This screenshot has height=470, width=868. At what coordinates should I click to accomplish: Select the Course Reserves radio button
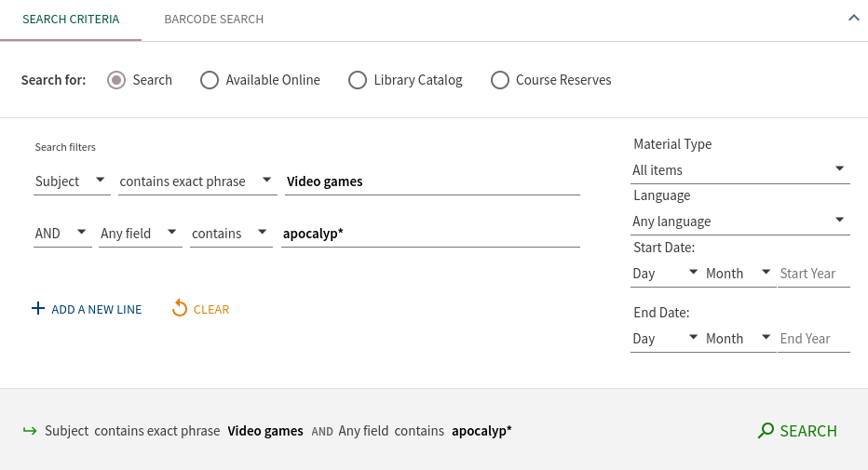[500, 80]
